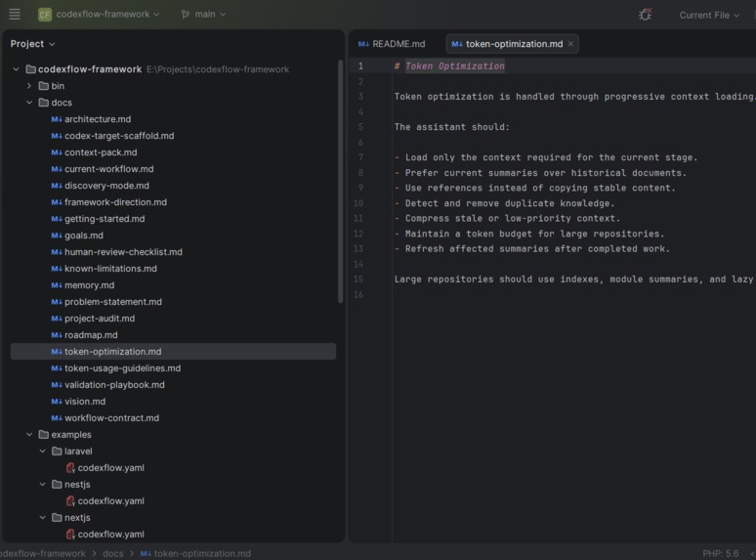Screen dimensions: 756x560
Task: Open human-review-checklist.md file
Action: pyautogui.click(x=123, y=252)
